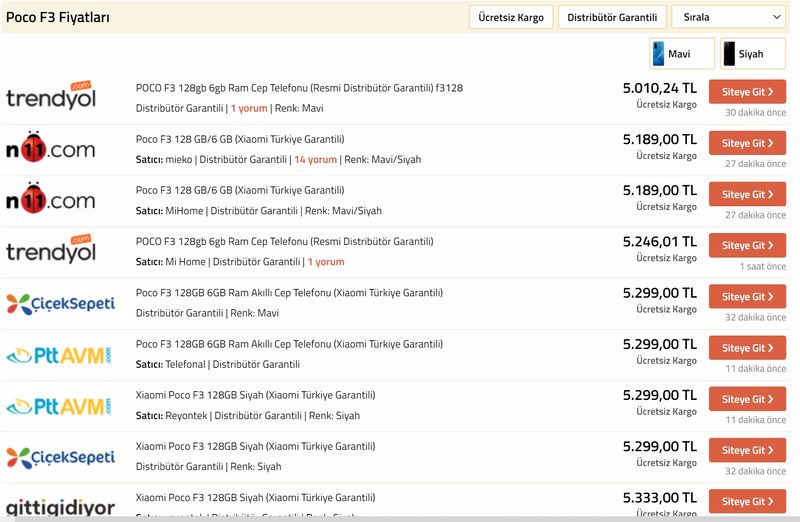
Task: Open '1 yorum' link for seller Mi Home
Action: 326,262
